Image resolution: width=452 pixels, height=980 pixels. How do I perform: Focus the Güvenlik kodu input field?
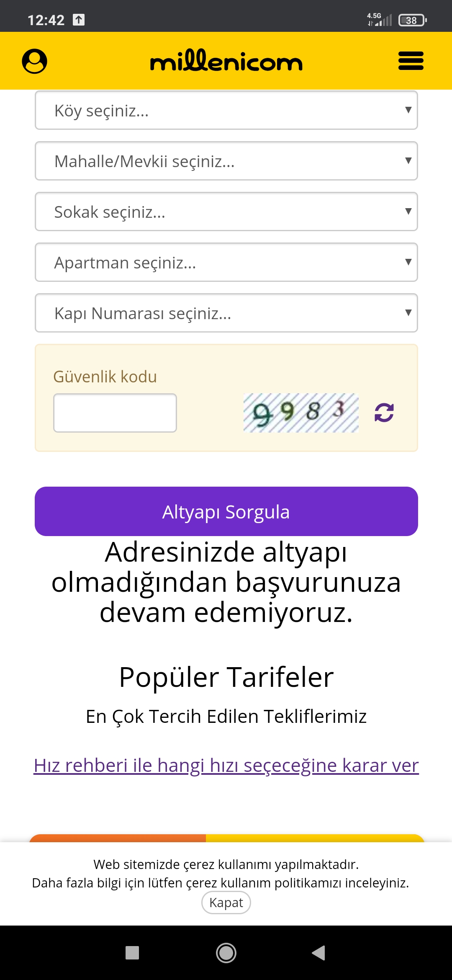pyautogui.click(x=115, y=413)
